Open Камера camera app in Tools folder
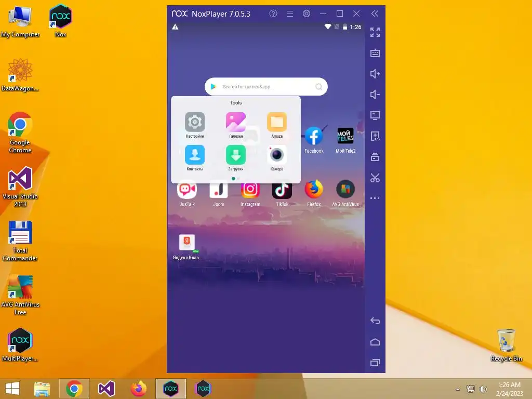The image size is (532, 399). pyautogui.click(x=277, y=158)
